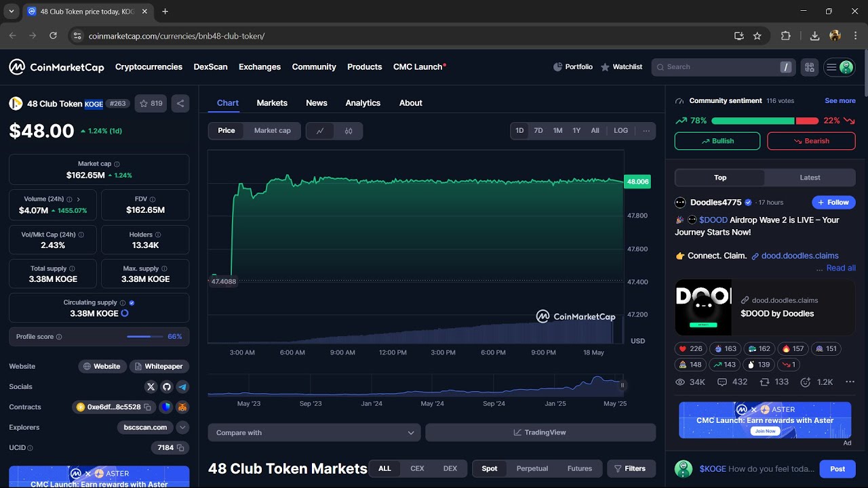Open the Telegram social link

pyautogui.click(x=182, y=386)
